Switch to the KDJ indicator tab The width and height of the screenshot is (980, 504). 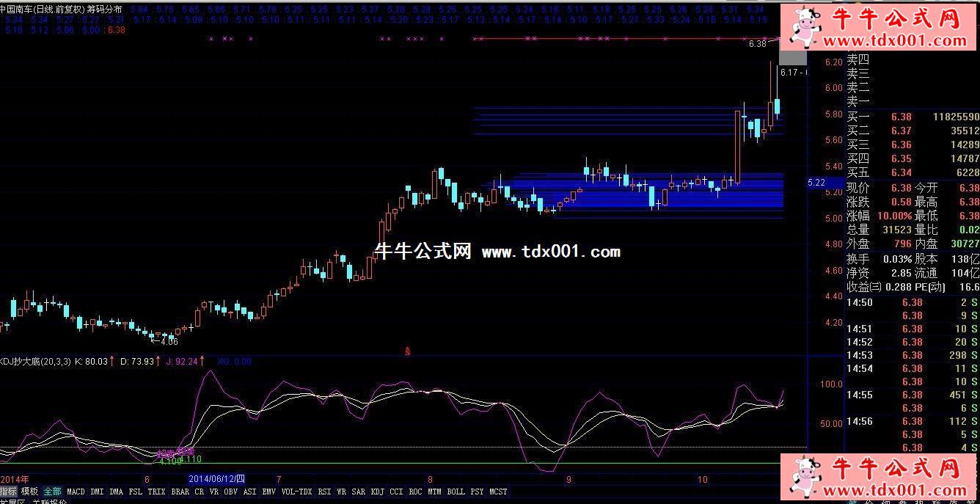377,492
